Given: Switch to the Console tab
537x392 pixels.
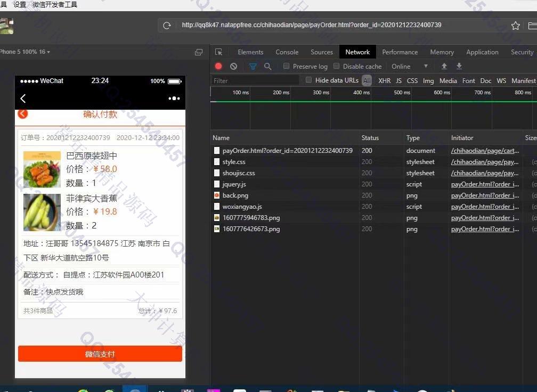Looking at the screenshot, I should tap(287, 52).
